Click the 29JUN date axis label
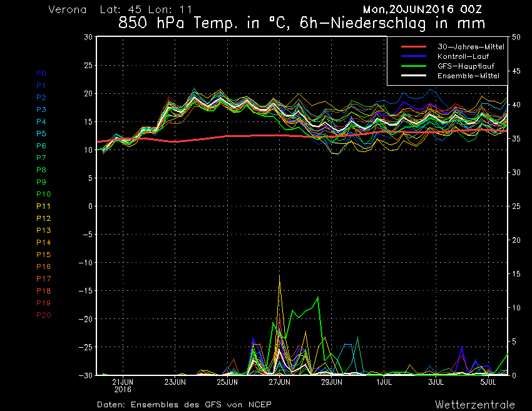 [332, 382]
